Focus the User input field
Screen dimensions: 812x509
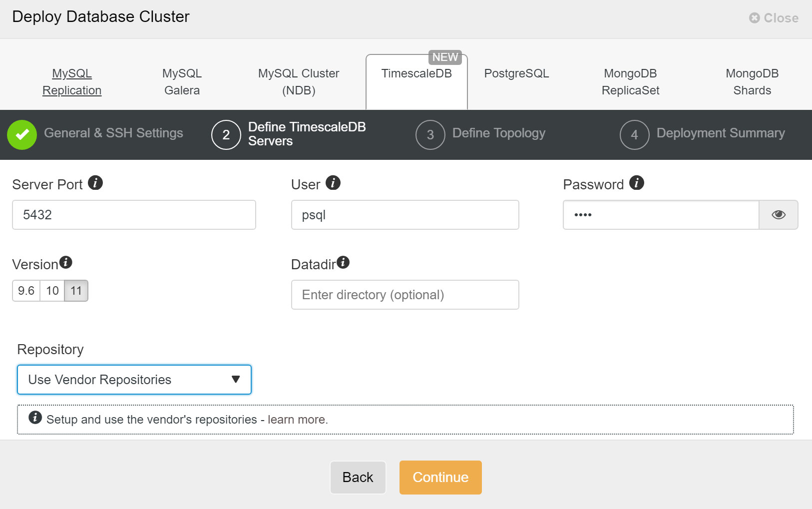tap(405, 215)
